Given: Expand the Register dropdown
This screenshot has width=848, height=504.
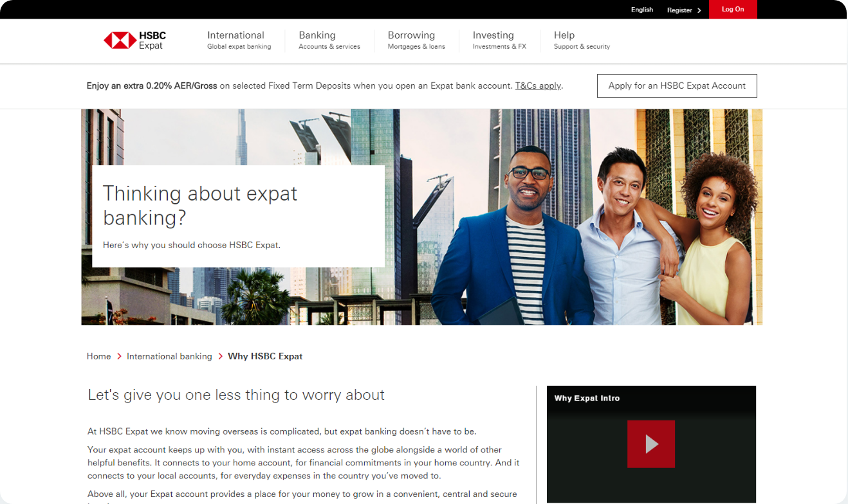Looking at the screenshot, I should click(x=684, y=10).
